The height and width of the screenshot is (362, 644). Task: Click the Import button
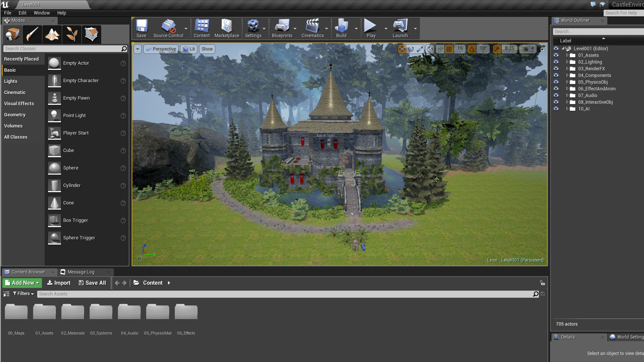pyautogui.click(x=59, y=283)
